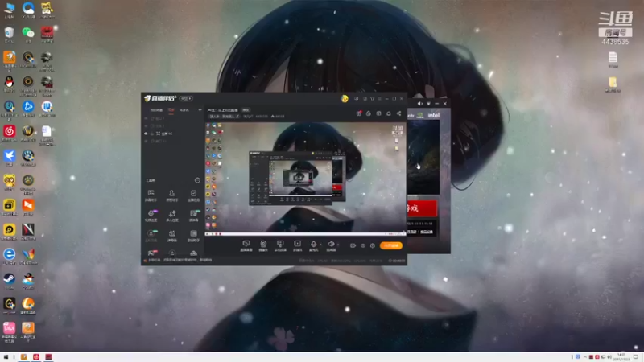Click the microphone icon in bottom toolbar
This screenshot has width=644, height=362.
click(x=313, y=245)
